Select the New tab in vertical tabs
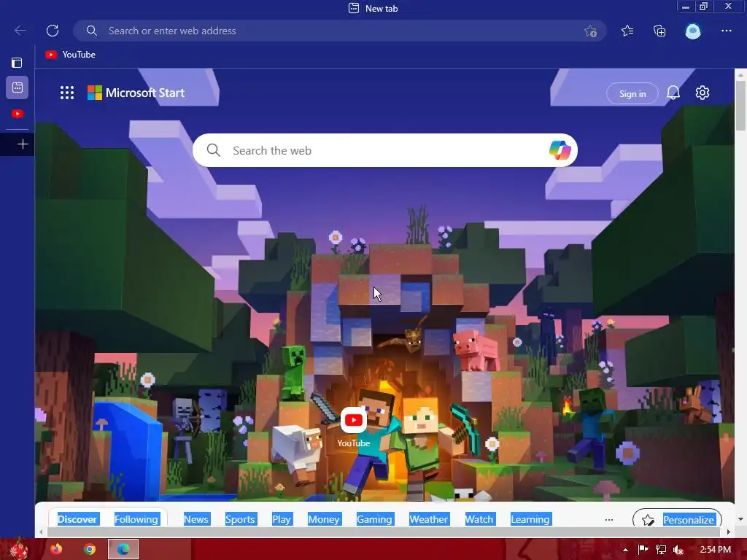747x560 pixels. point(18,87)
